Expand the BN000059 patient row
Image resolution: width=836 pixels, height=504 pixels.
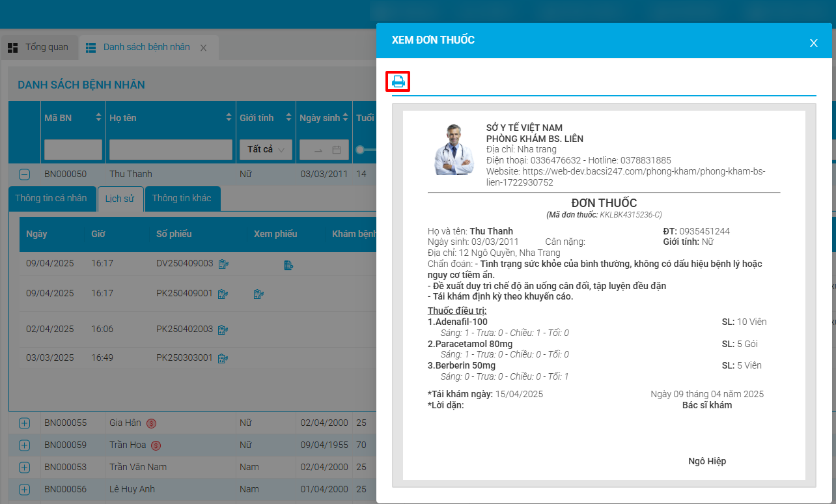(x=24, y=445)
